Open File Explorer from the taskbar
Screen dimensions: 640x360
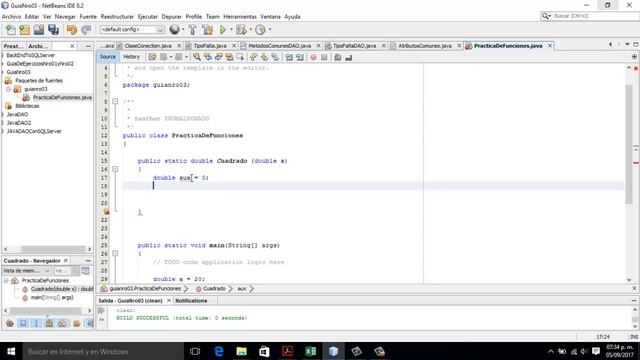click(241, 351)
